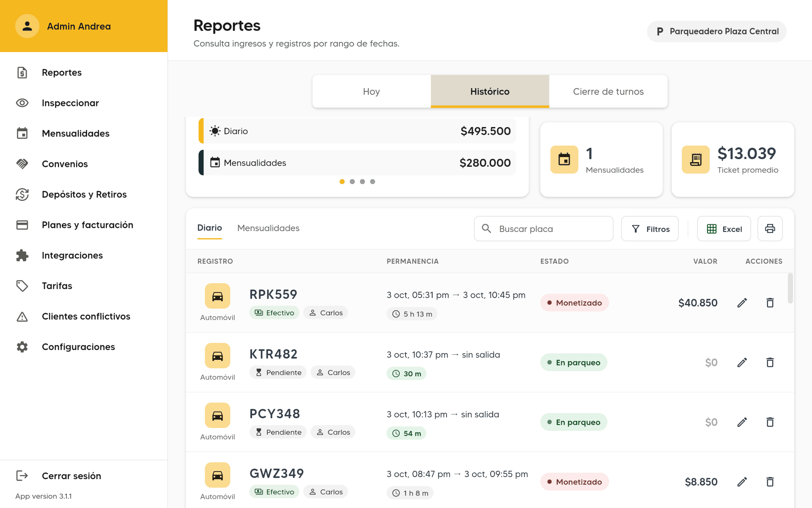Screen dimensions: 812x508
Task: Click the Integraciones puzzle icon
Action: click(22, 255)
